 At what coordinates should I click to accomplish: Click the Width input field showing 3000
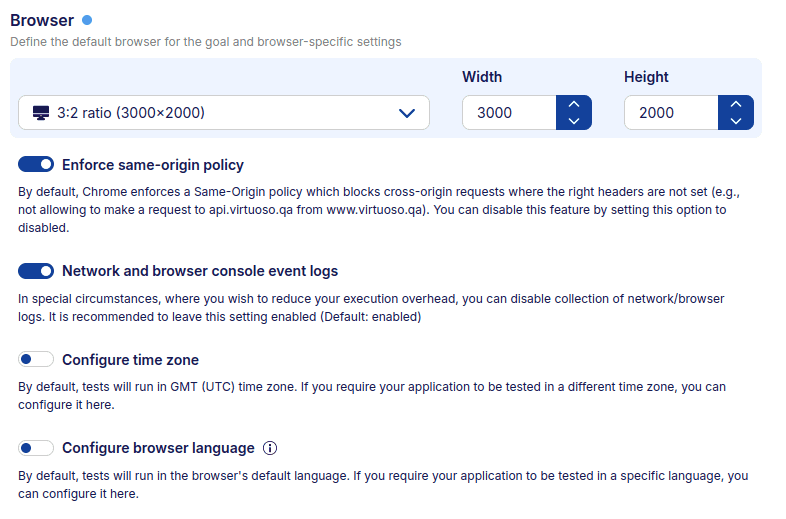(x=509, y=113)
